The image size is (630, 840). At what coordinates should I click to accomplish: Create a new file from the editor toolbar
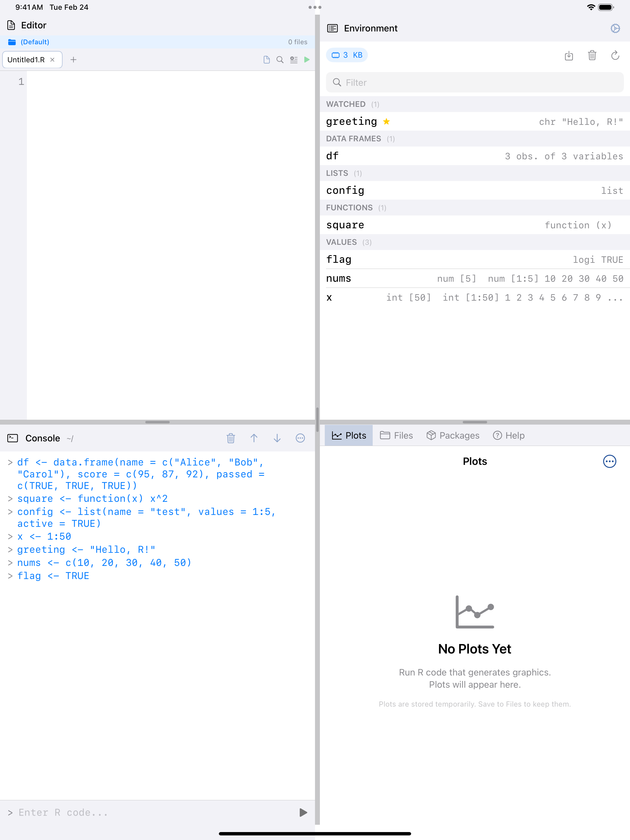point(266,60)
